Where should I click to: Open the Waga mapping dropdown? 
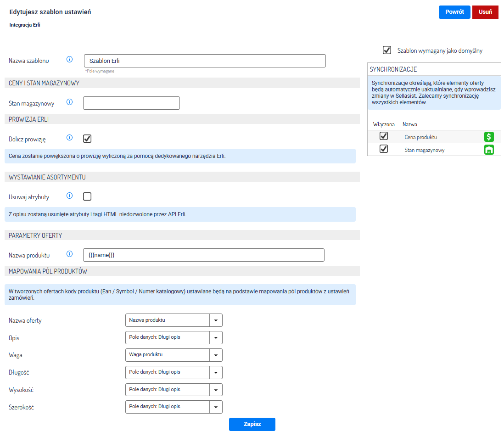click(174, 355)
